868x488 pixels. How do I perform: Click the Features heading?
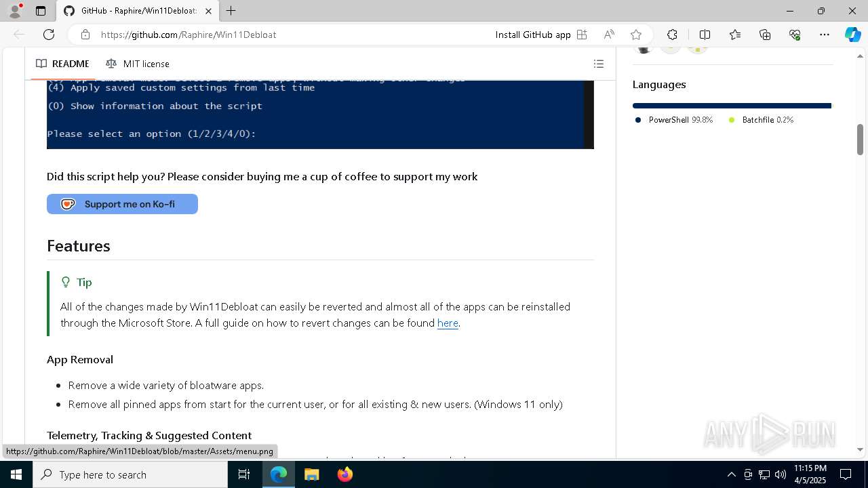click(x=79, y=246)
